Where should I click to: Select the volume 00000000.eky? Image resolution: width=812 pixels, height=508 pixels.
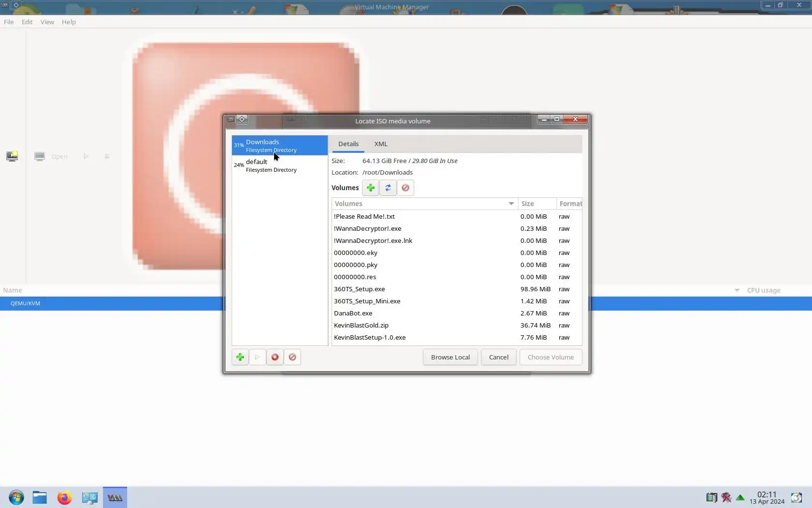pos(457,253)
